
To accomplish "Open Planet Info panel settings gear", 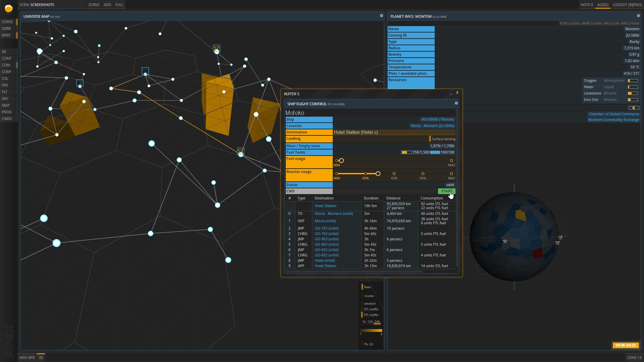I will 638,16.
